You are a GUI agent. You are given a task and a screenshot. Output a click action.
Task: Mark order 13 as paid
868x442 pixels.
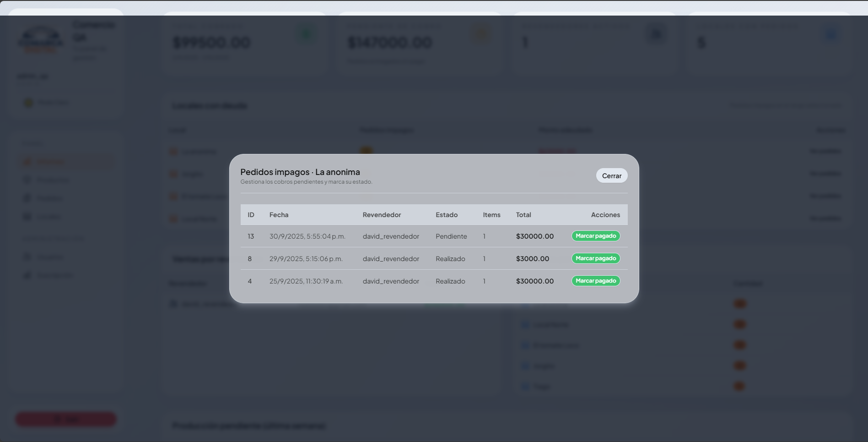pos(595,236)
